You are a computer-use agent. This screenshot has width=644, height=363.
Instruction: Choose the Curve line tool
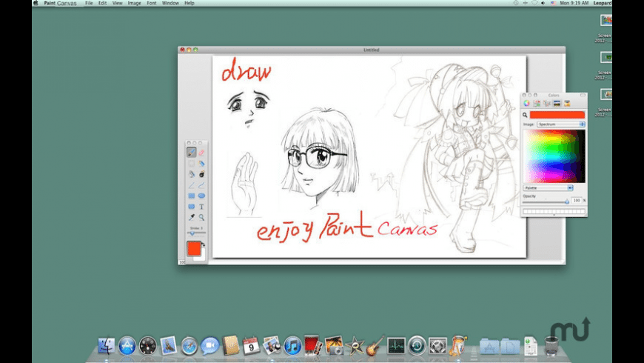point(201,185)
